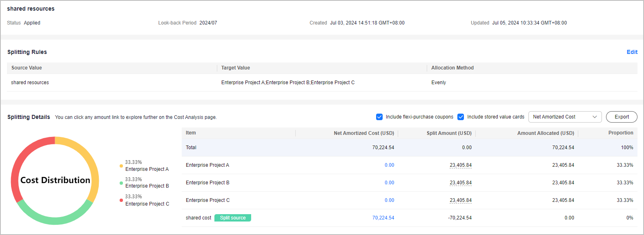
Task: Click the Enterprise Project C legend label
Action: pos(147,204)
